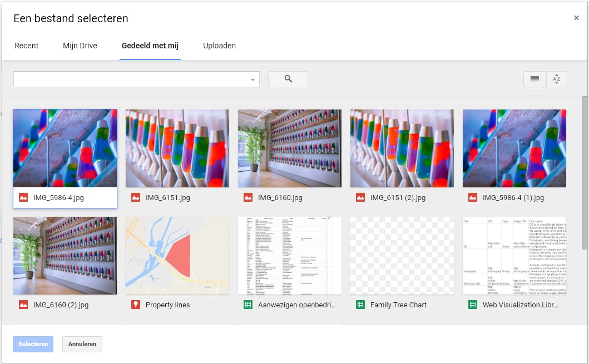Switch to Mijn Drive tab

click(x=80, y=46)
